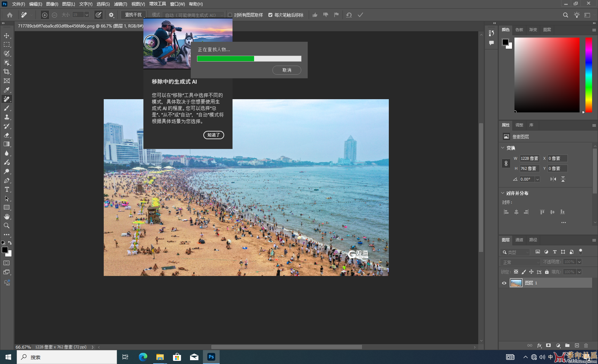Hide 图层 1 using eye icon

point(504,283)
